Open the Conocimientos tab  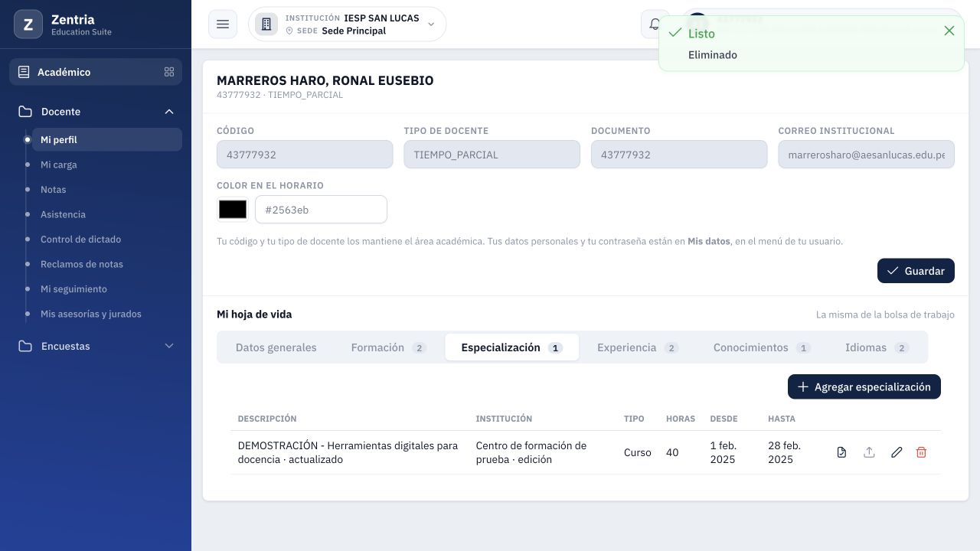[762, 347]
